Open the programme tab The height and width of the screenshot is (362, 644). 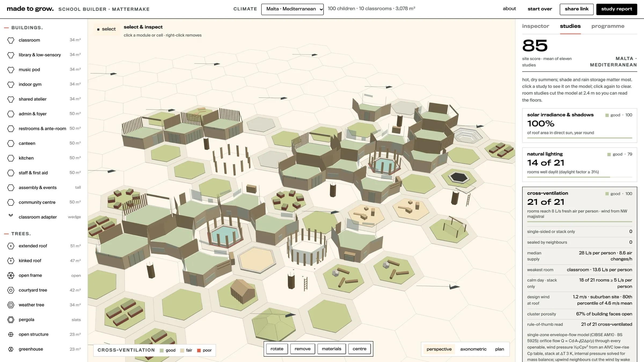coord(608,26)
